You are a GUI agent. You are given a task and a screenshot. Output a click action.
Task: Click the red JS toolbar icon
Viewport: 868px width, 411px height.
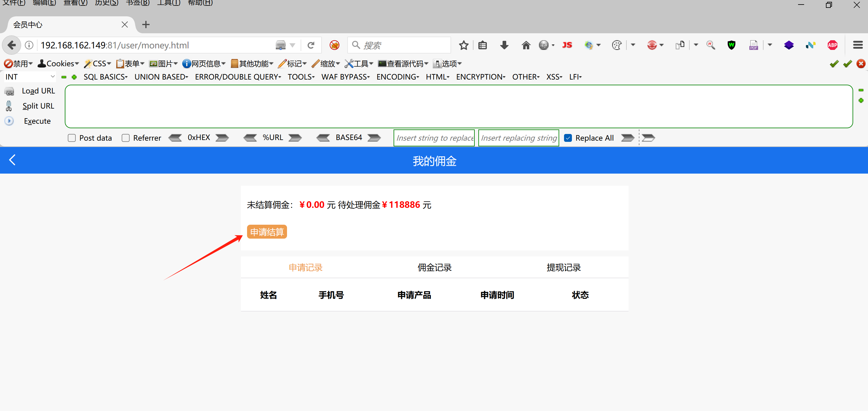click(x=567, y=45)
